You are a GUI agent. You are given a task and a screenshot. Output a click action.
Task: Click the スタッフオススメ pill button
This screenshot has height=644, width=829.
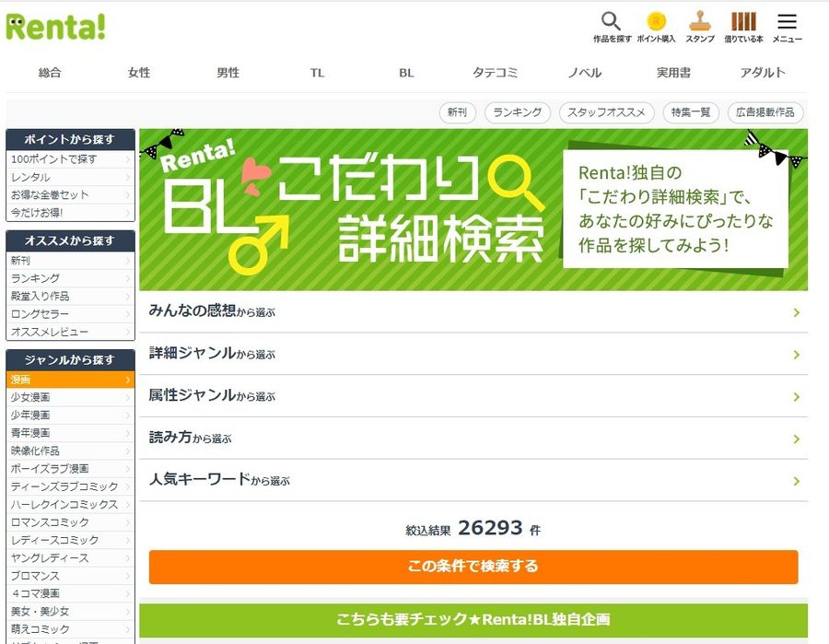click(606, 112)
